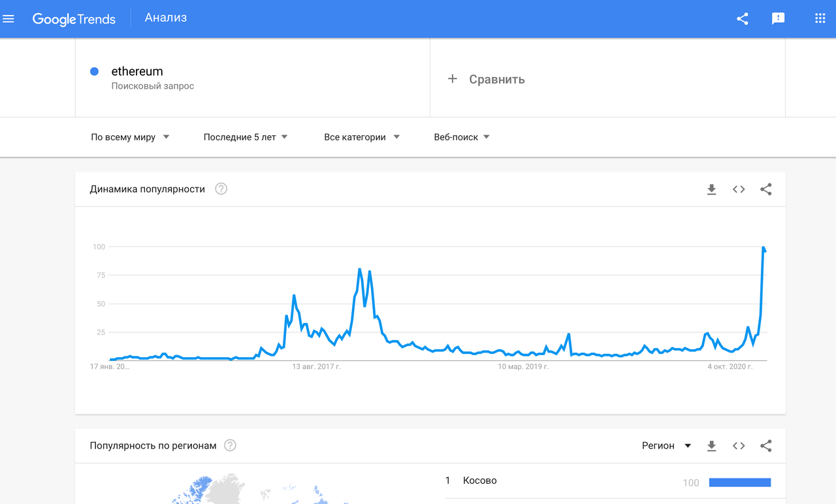
Task: Share the regions popularity panel
Action: click(766, 446)
